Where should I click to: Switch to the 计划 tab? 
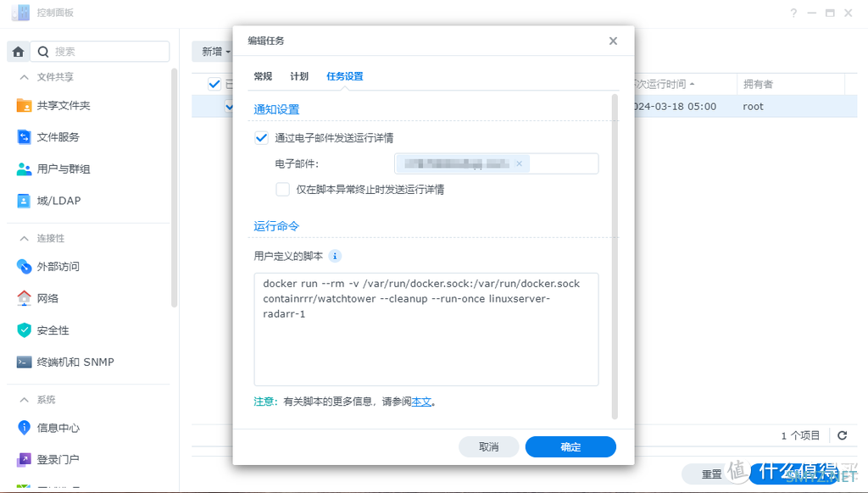point(299,76)
